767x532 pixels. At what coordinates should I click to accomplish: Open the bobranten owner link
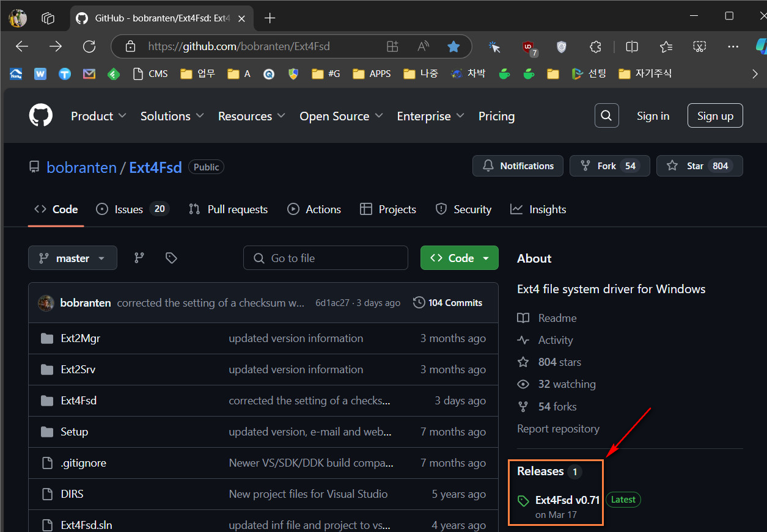[x=81, y=167]
